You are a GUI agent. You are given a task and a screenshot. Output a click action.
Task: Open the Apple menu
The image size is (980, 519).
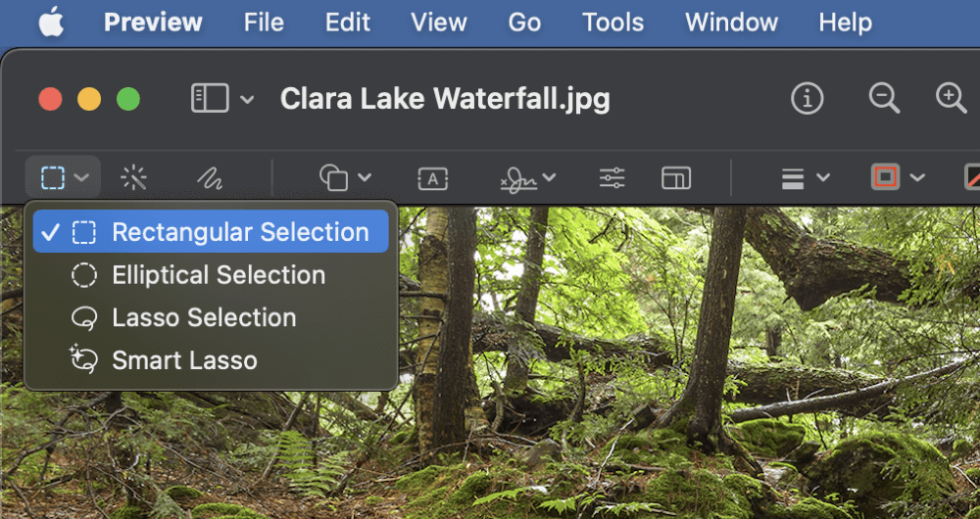[51, 24]
